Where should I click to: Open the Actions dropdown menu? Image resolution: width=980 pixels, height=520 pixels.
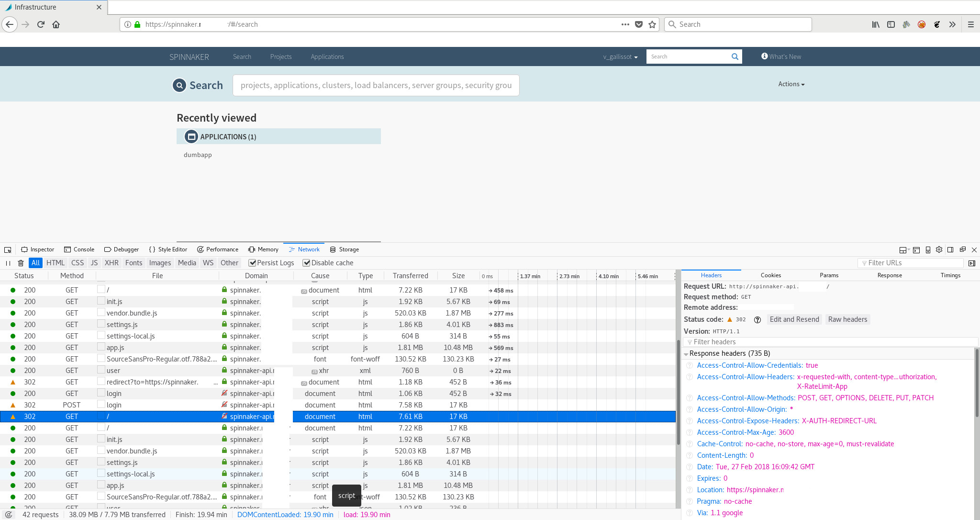tap(791, 84)
